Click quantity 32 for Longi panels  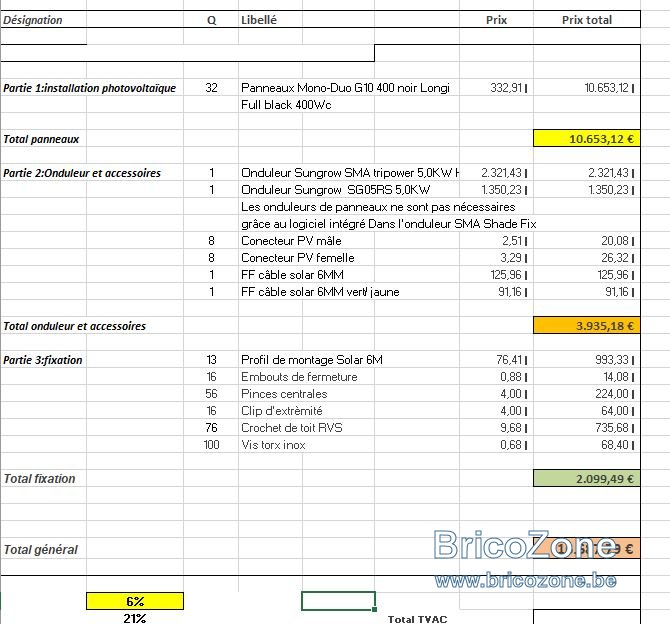click(211, 88)
